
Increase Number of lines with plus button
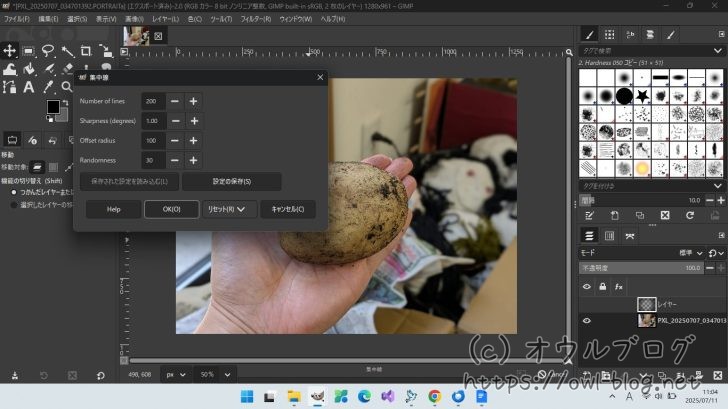[193, 101]
